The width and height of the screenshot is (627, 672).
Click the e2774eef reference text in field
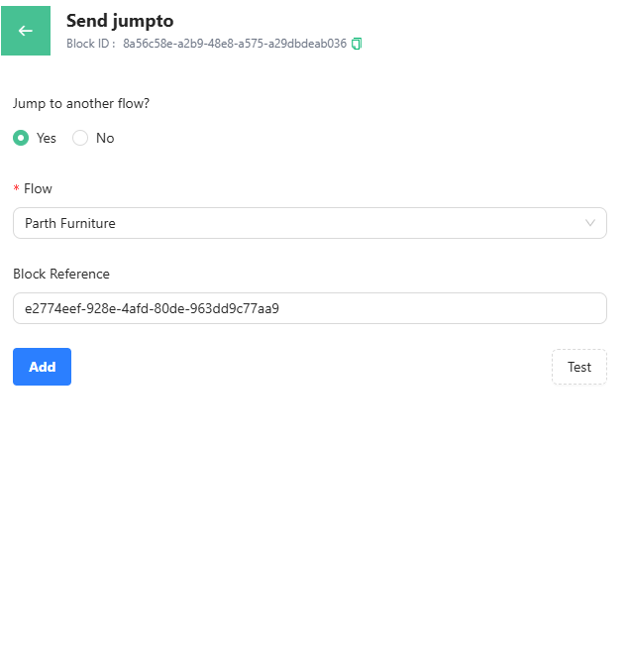coord(152,308)
